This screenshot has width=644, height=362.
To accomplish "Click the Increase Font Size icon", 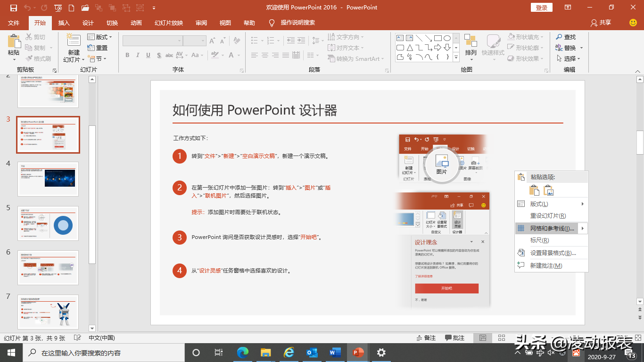I will coord(212,41).
